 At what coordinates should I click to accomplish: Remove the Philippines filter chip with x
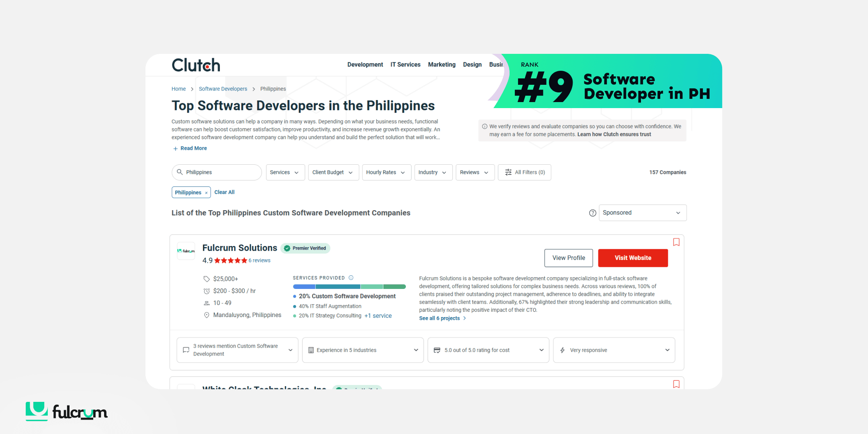coord(206,193)
